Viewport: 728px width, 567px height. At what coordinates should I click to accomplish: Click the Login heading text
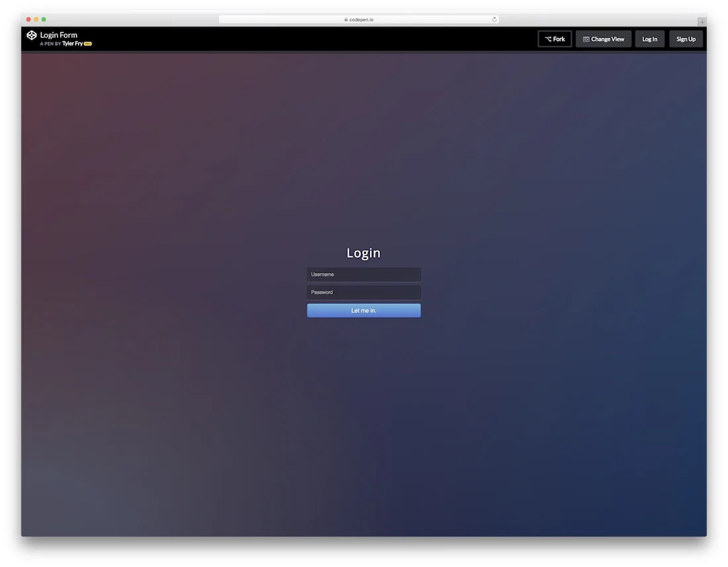pos(363,252)
